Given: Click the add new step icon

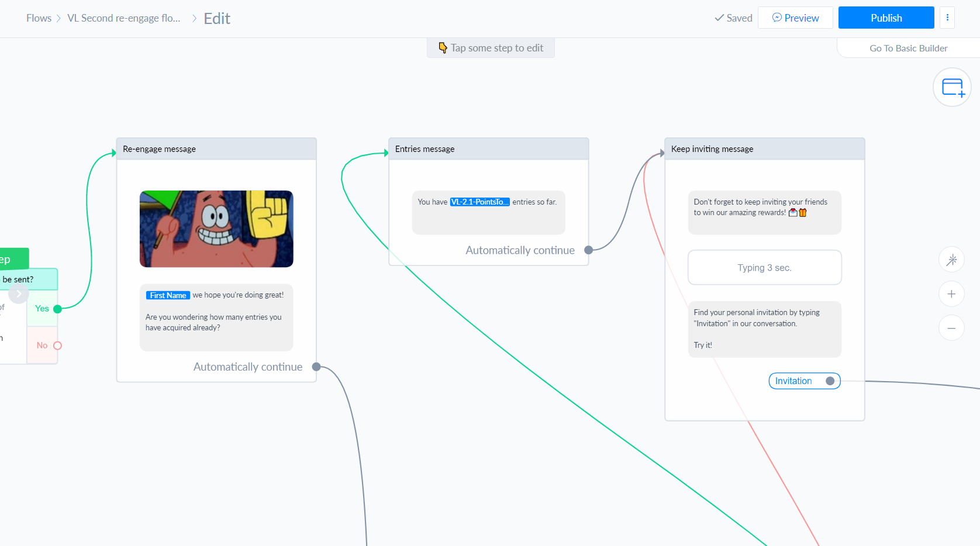Looking at the screenshot, I should click(x=952, y=87).
